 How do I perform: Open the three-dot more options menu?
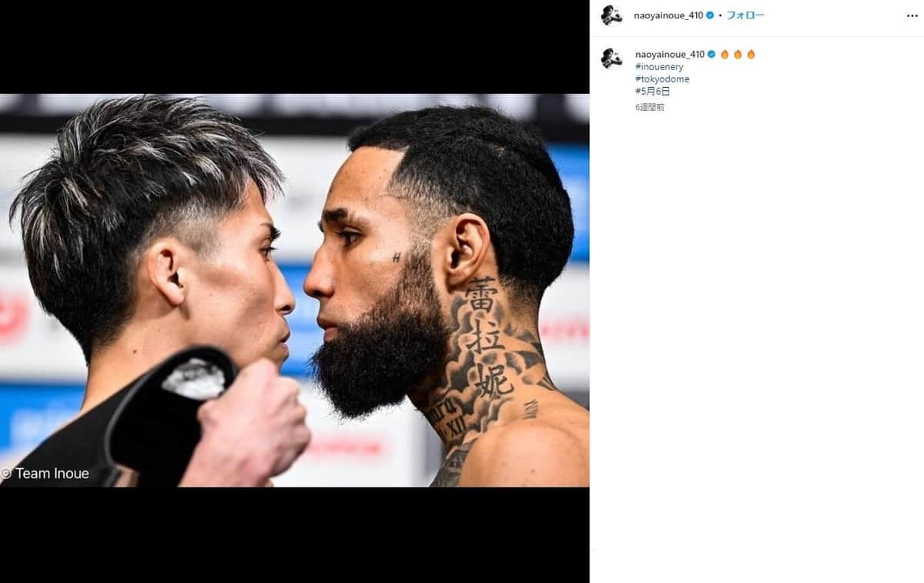912,15
